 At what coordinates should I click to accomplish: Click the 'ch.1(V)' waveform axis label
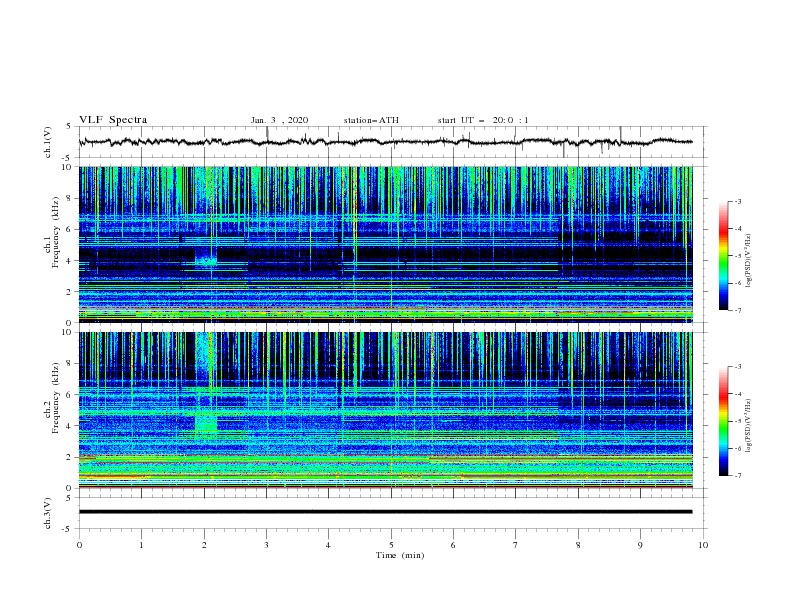(48, 142)
